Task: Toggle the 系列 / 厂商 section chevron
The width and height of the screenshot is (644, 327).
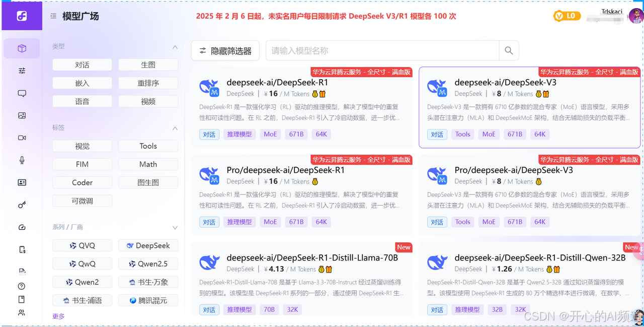Action: click(175, 228)
